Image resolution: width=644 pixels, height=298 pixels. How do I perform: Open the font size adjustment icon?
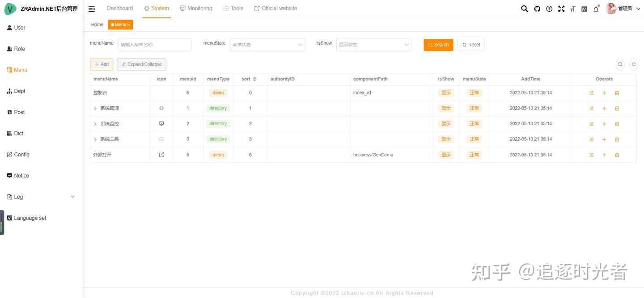572,8
